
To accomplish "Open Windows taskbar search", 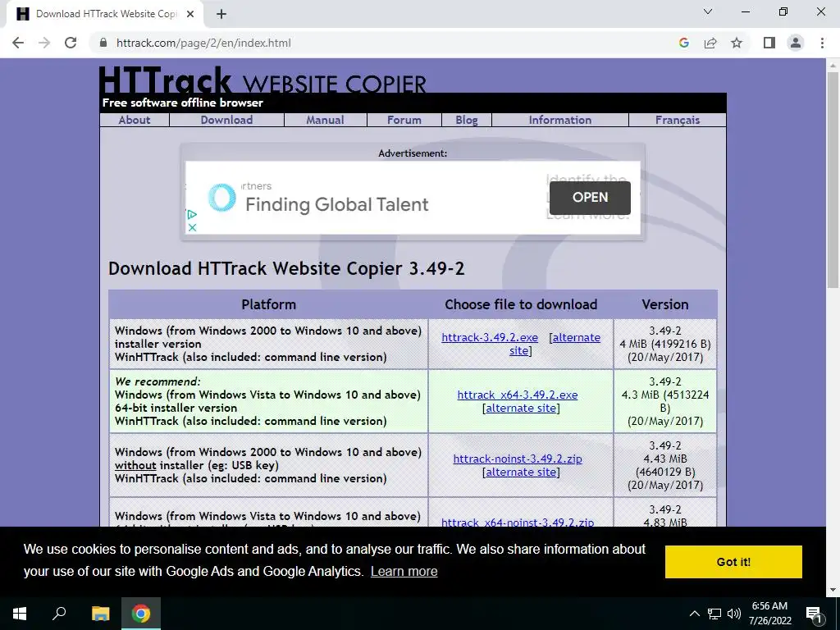I will pos(59,614).
